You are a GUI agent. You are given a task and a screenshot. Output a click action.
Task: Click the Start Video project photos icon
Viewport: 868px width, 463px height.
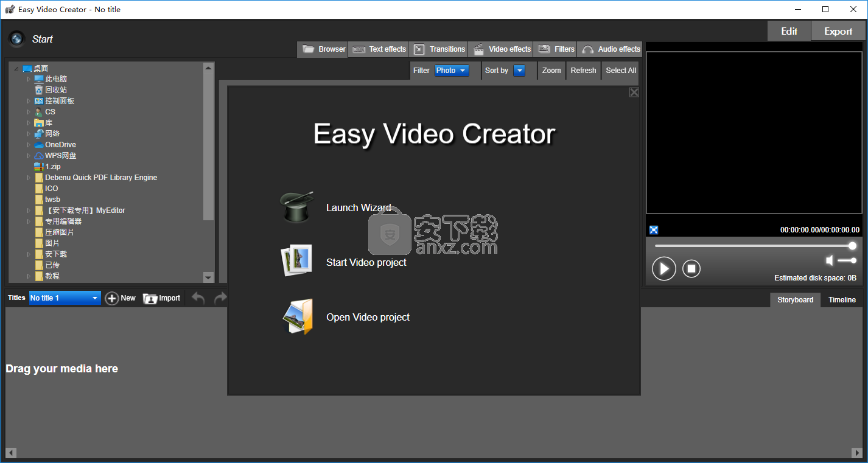[x=296, y=261]
